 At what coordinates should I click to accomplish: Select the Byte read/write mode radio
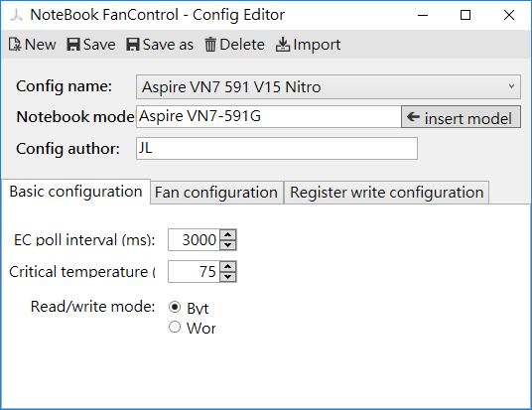175,307
